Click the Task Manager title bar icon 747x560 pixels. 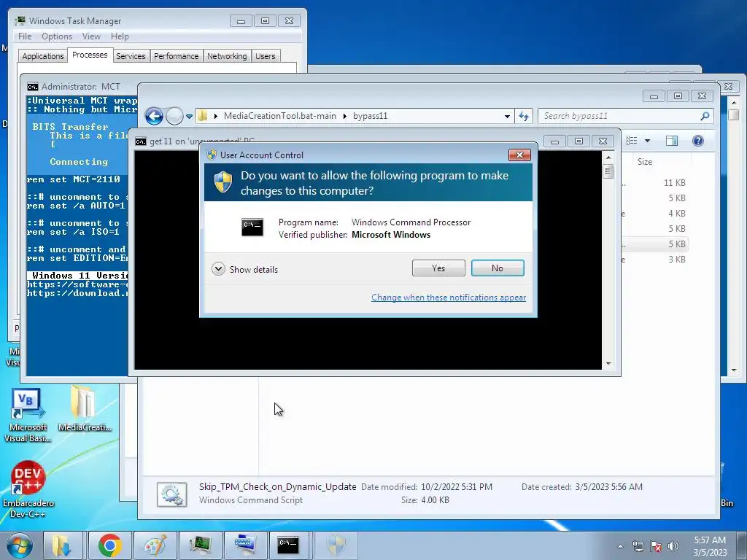point(20,21)
